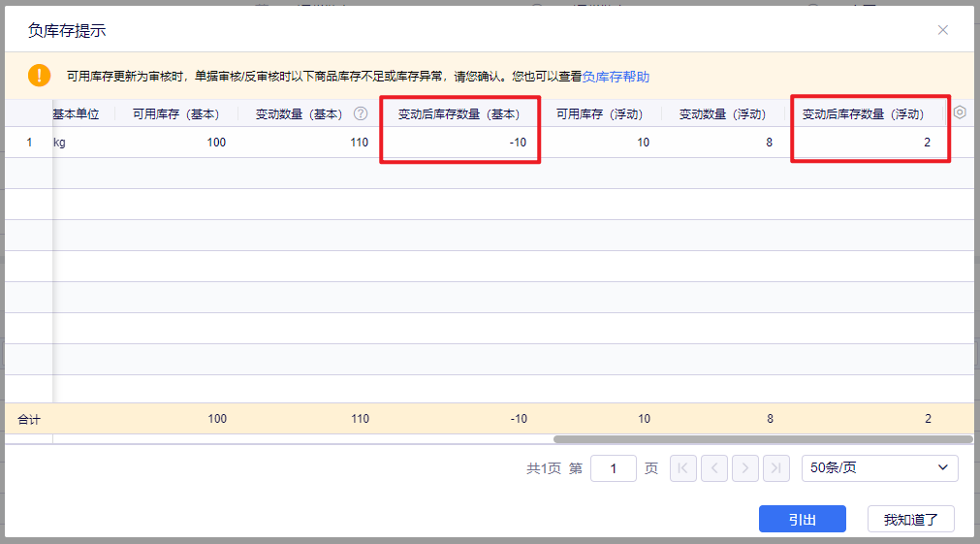Click the question mark help icon beside 变动数量（基本）
Viewport: 980px width, 544px height.
361,113
